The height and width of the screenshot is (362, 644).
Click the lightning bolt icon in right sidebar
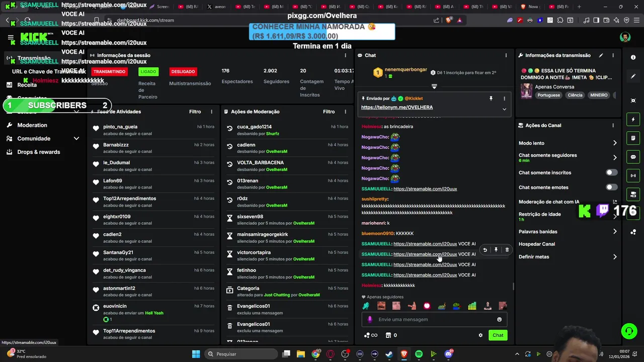pos(633,120)
